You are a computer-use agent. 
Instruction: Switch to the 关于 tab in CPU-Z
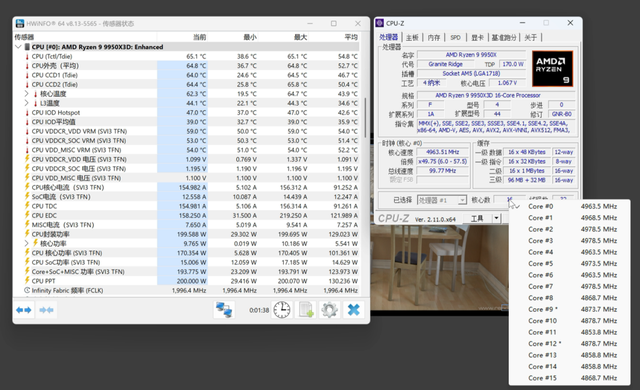point(531,38)
